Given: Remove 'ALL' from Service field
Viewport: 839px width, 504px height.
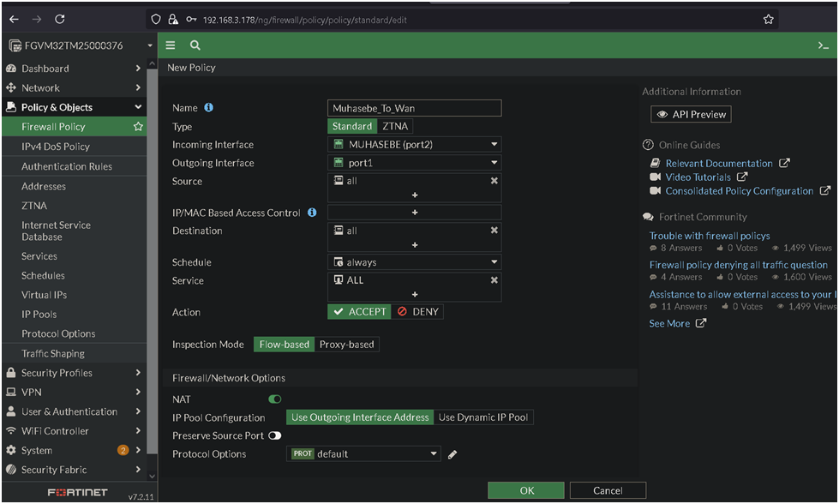Looking at the screenshot, I should tap(494, 279).
